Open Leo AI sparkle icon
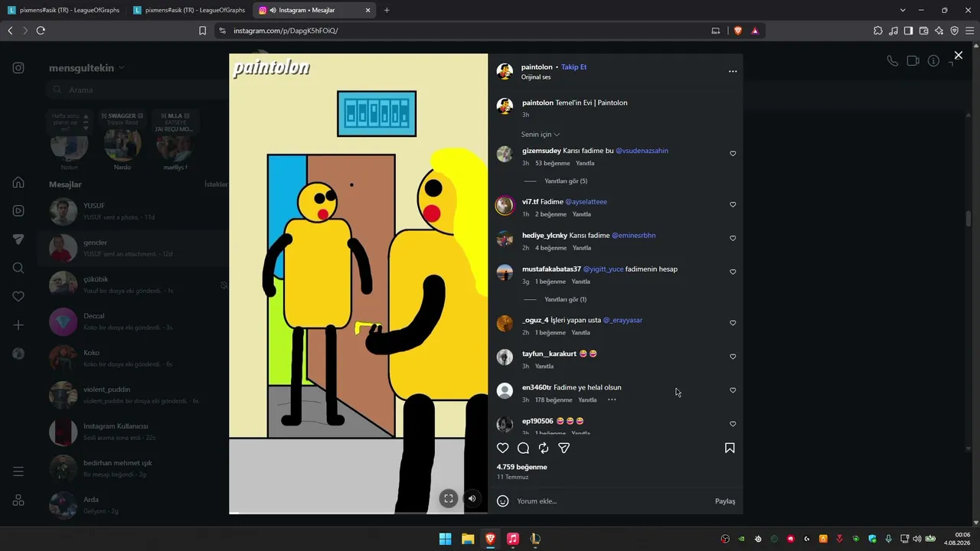 point(939,31)
